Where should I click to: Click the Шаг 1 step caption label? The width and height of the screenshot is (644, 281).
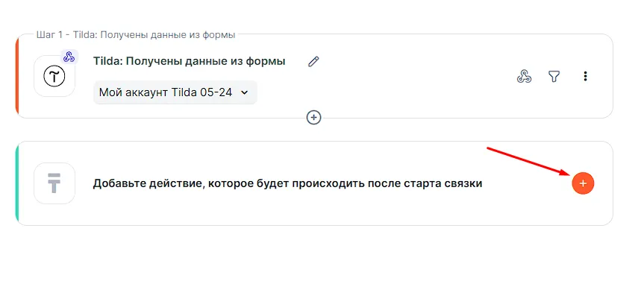pyautogui.click(x=136, y=35)
